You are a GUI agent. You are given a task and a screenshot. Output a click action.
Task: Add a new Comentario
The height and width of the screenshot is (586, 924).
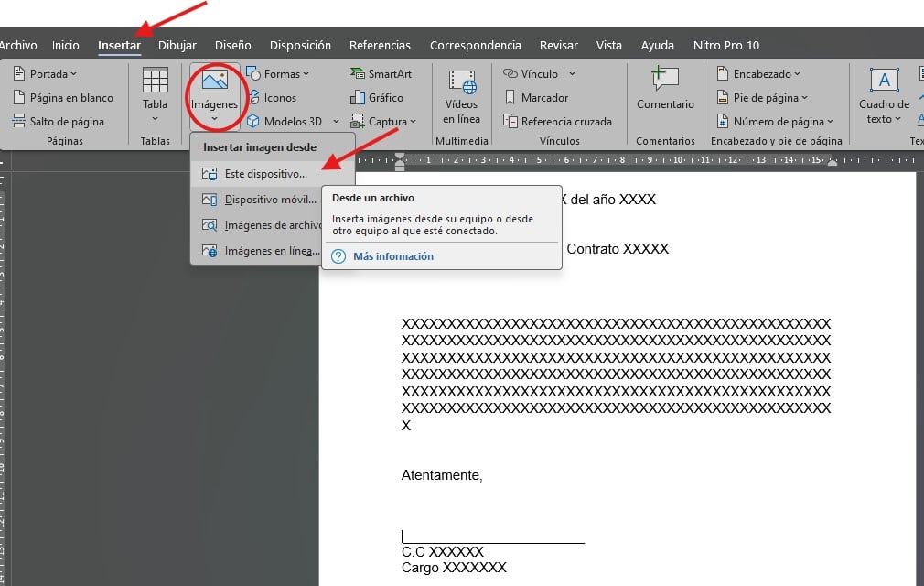[x=665, y=89]
